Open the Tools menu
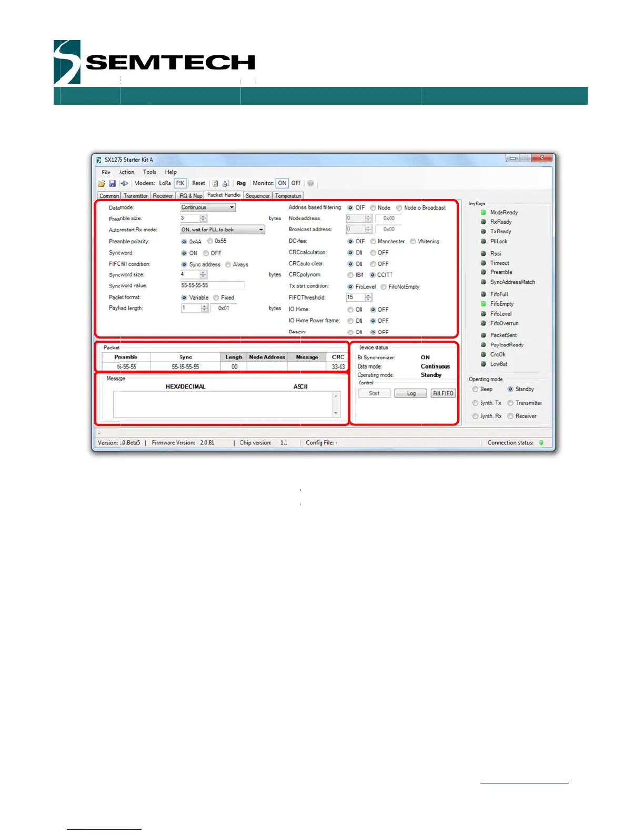 (150, 172)
